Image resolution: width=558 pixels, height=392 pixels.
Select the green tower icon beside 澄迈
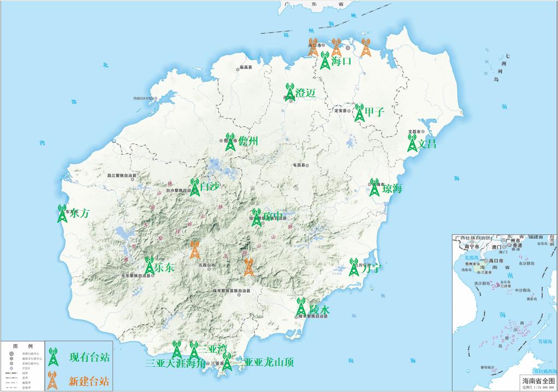pyautogui.click(x=290, y=92)
